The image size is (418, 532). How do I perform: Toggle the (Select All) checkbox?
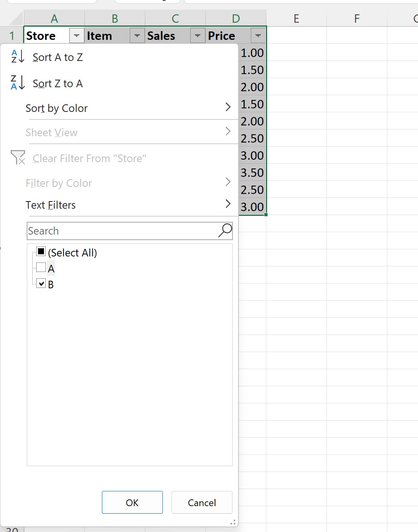[x=41, y=251]
